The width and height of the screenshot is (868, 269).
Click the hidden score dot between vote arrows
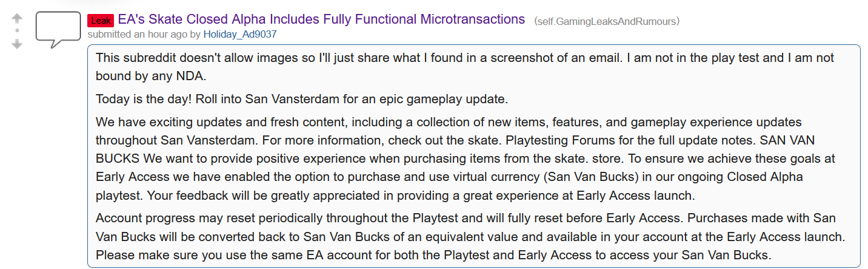(17, 30)
